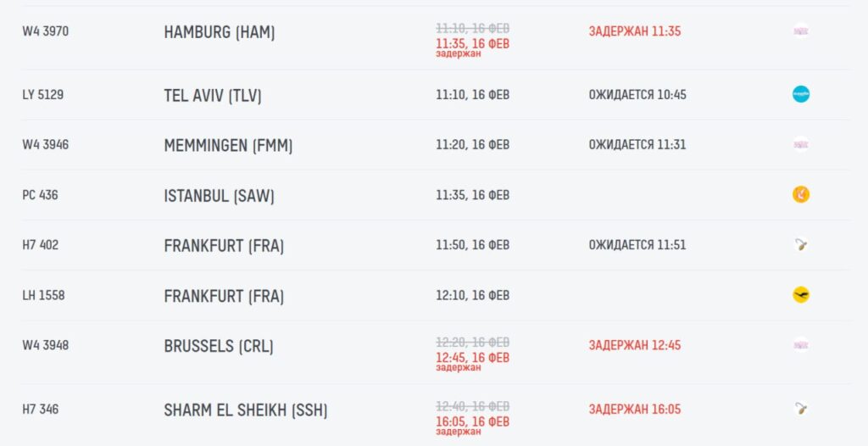Viewport: 868px width, 446px height.
Task: Click the airline logo on the Memmingen row
Action: [x=800, y=144]
